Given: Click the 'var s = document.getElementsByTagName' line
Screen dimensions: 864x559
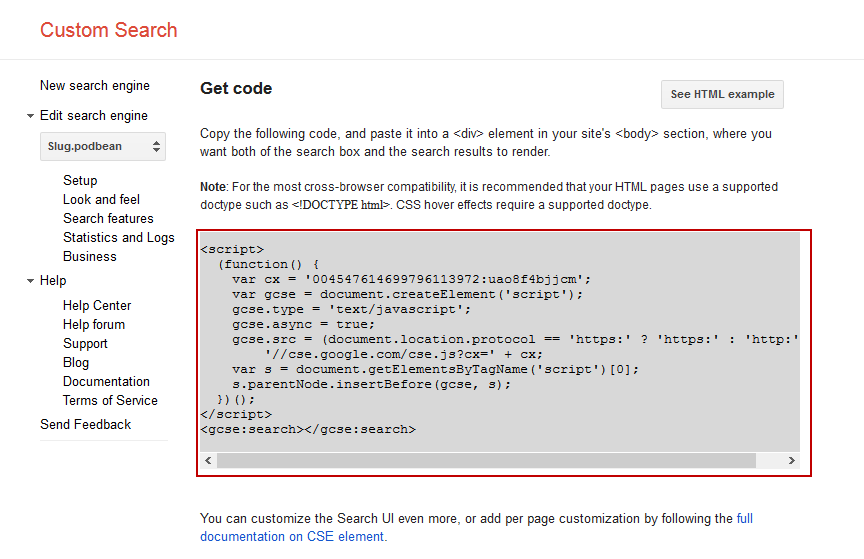Looking at the screenshot, I should pos(435,369).
